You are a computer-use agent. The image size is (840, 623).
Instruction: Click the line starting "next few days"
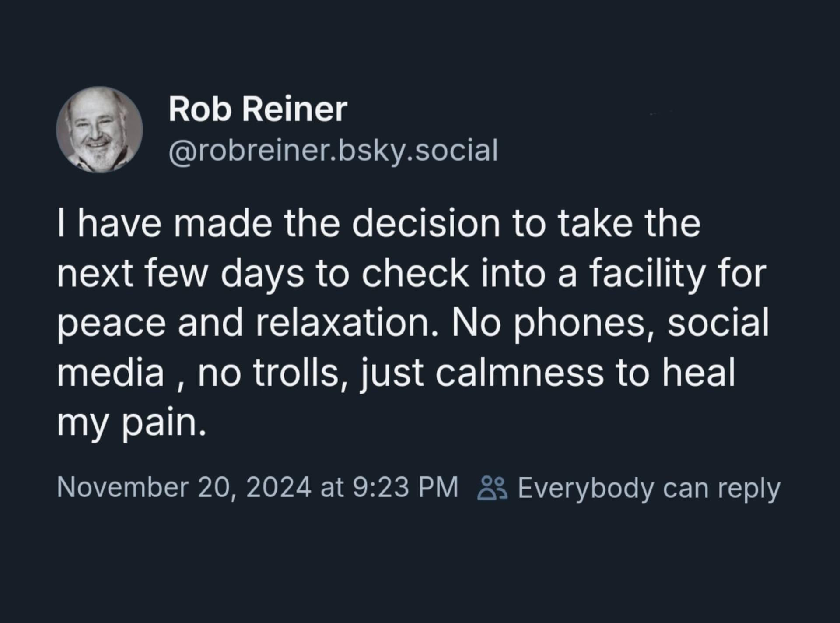click(x=411, y=274)
